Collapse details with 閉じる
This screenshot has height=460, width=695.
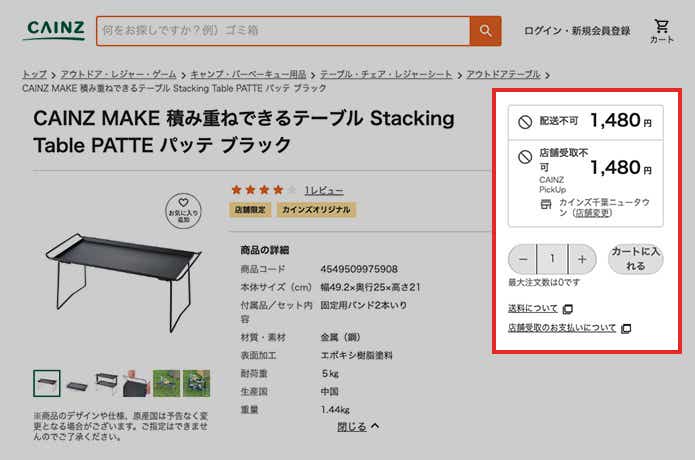[x=358, y=426]
